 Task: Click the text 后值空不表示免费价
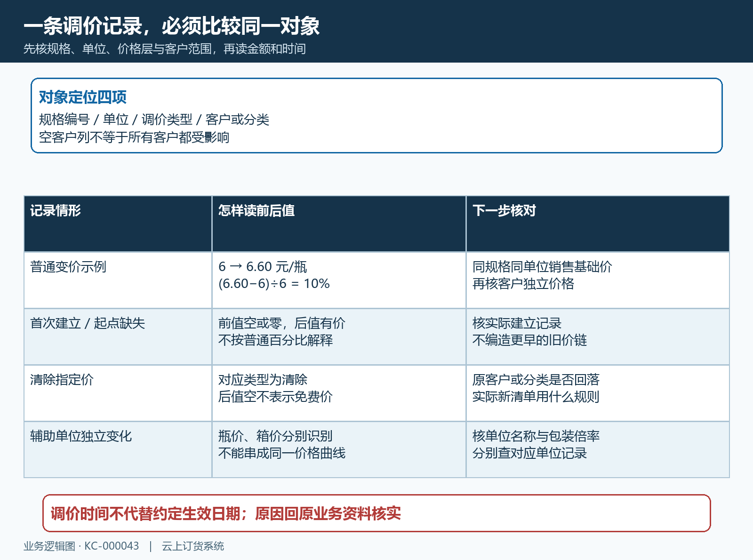(x=275, y=397)
